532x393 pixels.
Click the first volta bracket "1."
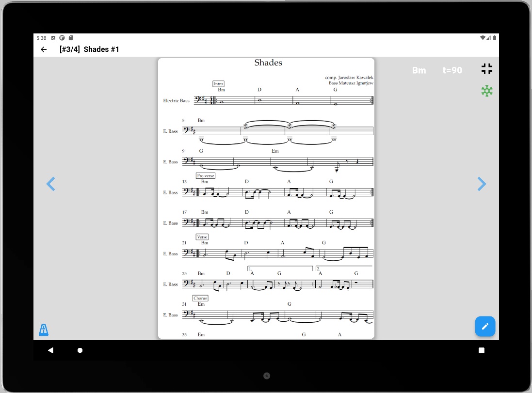(280, 268)
